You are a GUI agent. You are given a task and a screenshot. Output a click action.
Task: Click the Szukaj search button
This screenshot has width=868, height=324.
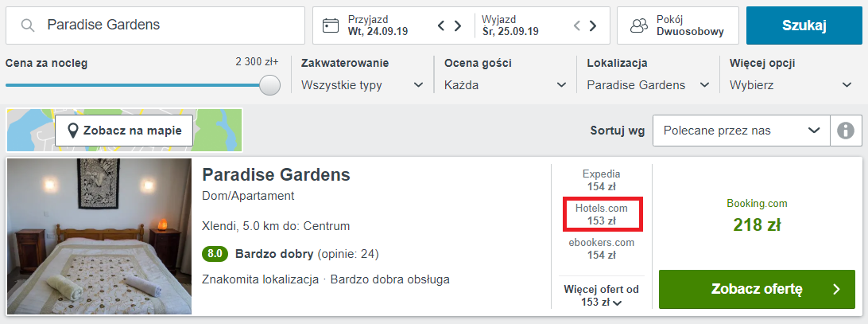click(x=804, y=25)
